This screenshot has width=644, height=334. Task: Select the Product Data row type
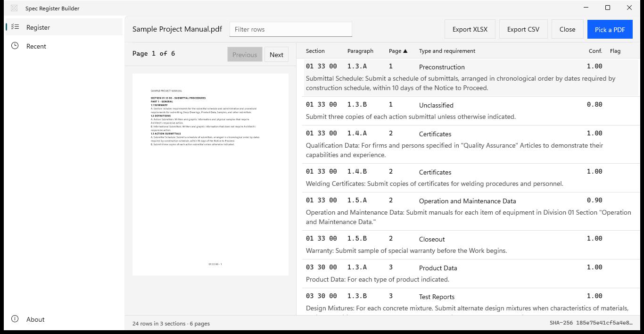tap(438, 268)
